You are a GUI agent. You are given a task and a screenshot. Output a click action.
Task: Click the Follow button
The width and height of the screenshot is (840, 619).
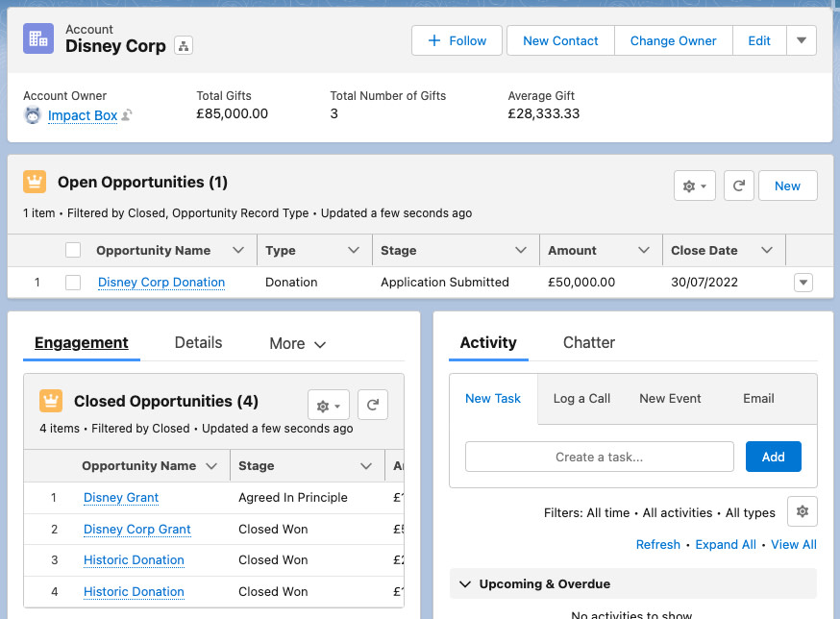(x=457, y=40)
